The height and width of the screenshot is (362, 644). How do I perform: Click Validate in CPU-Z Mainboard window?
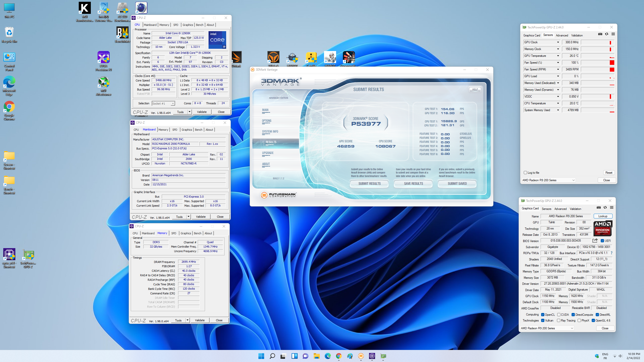pos(201,217)
